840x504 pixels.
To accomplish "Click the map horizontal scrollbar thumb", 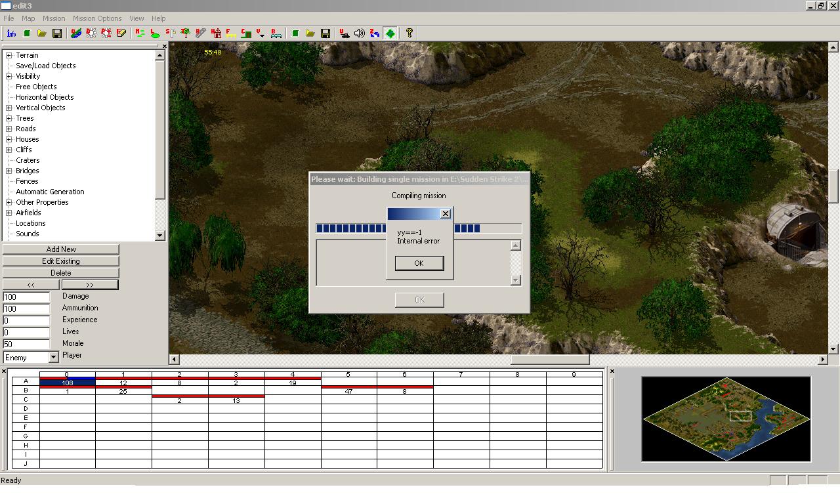I will [550, 359].
